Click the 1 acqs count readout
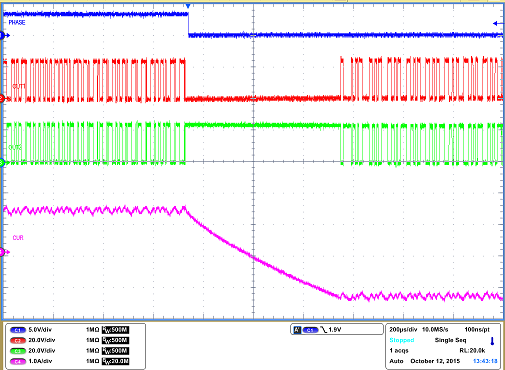505x370 pixels. tap(399, 351)
